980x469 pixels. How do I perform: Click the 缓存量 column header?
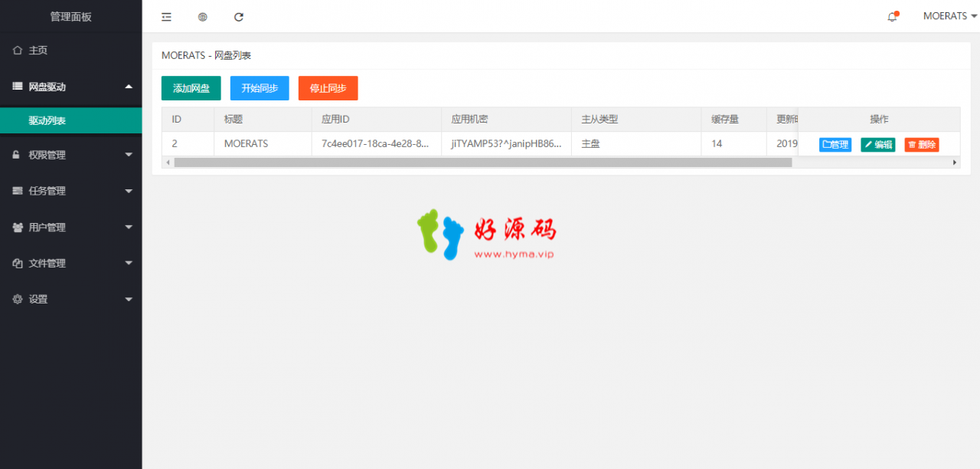734,120
